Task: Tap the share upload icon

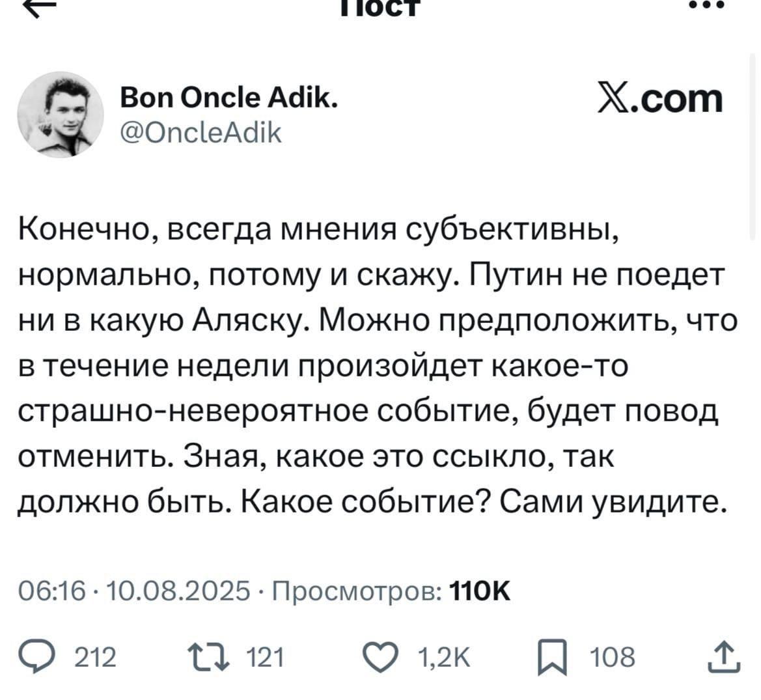Action: pyautogui.click(x=724, y=658)
